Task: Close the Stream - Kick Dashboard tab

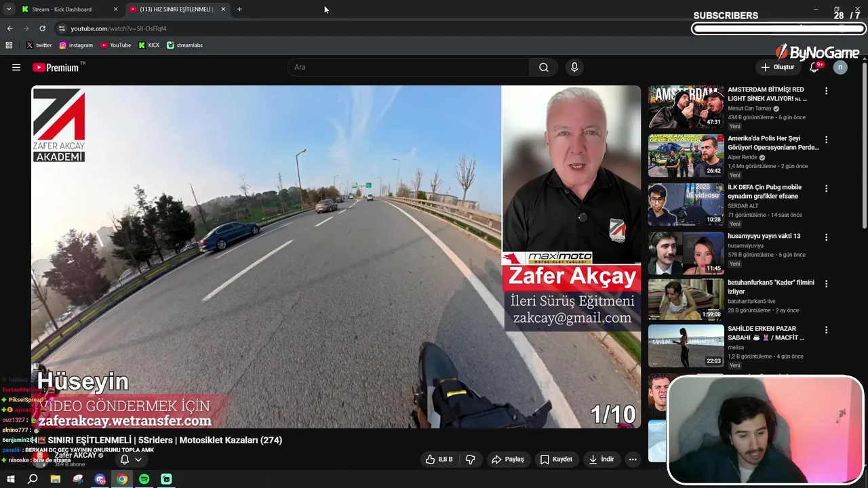Action: [x=115, y=9]
